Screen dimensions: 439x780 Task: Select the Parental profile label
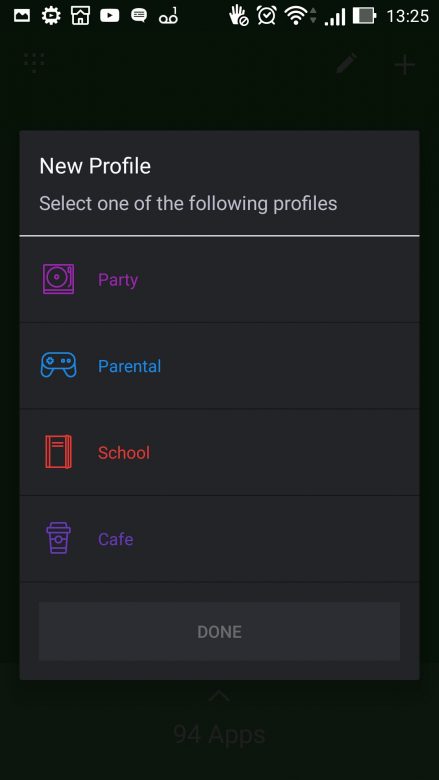(130, 366)
